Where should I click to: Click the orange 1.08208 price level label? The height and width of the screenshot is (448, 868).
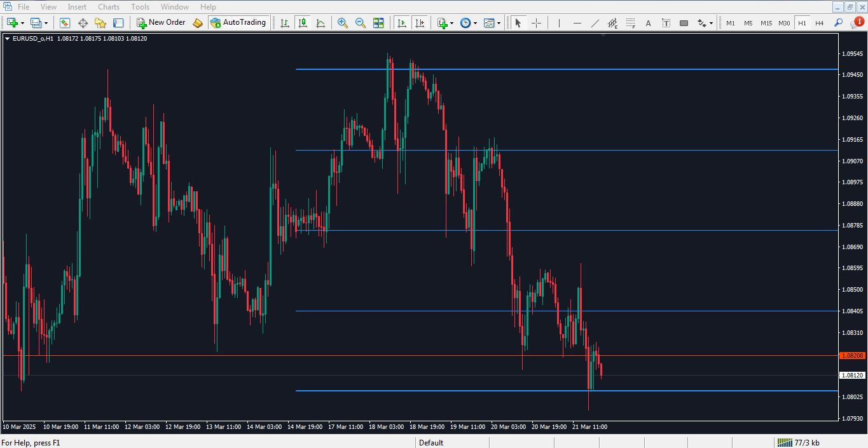tap(852, 356)
